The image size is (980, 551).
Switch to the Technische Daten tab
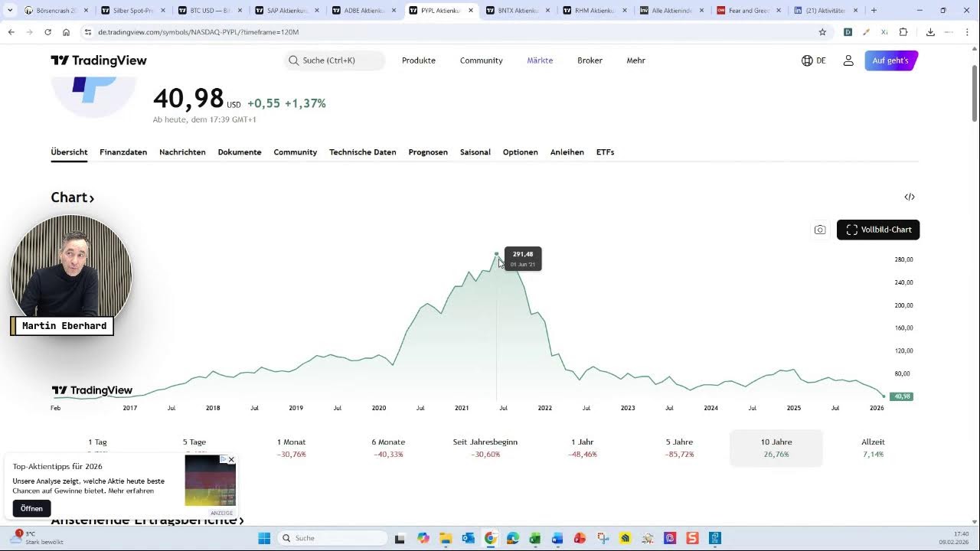pyautogui.click(x=363, y=152)
